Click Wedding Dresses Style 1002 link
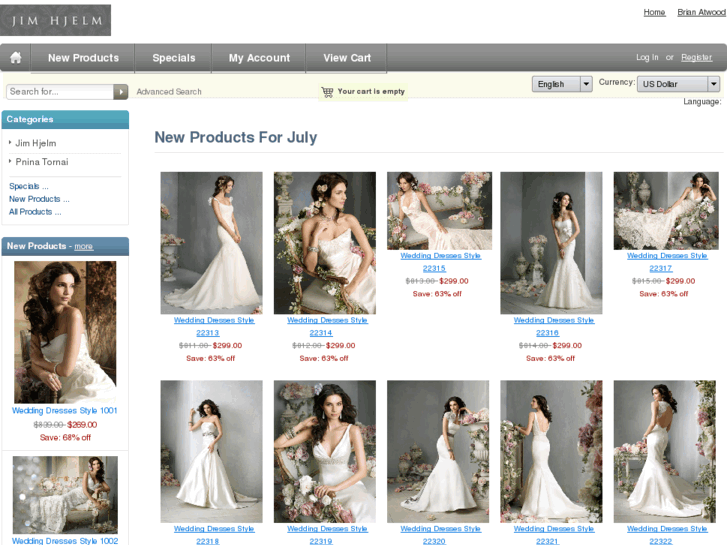The image size is (727, 545). (x=65, y=541)
